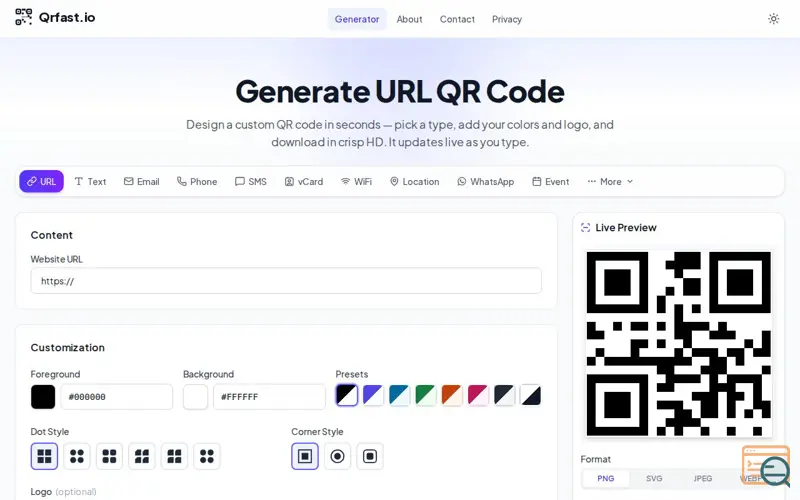Toggle the light/dark theme sun icon
Image resolution: width=800 pixels, height=500 pixels.
pos(773,19)
